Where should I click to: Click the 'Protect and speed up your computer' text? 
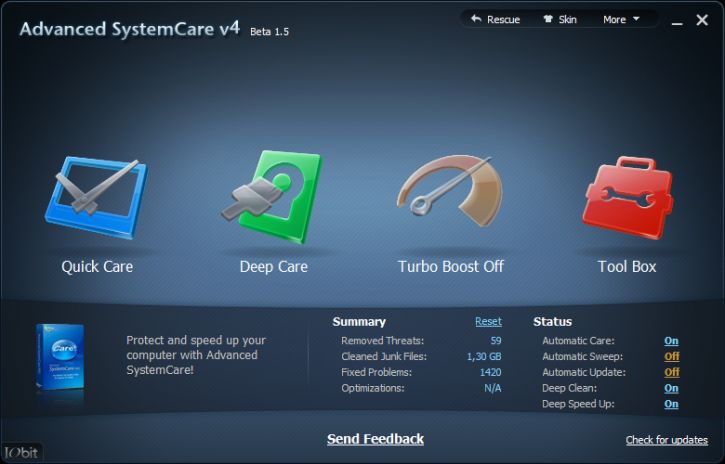[196, 355]
